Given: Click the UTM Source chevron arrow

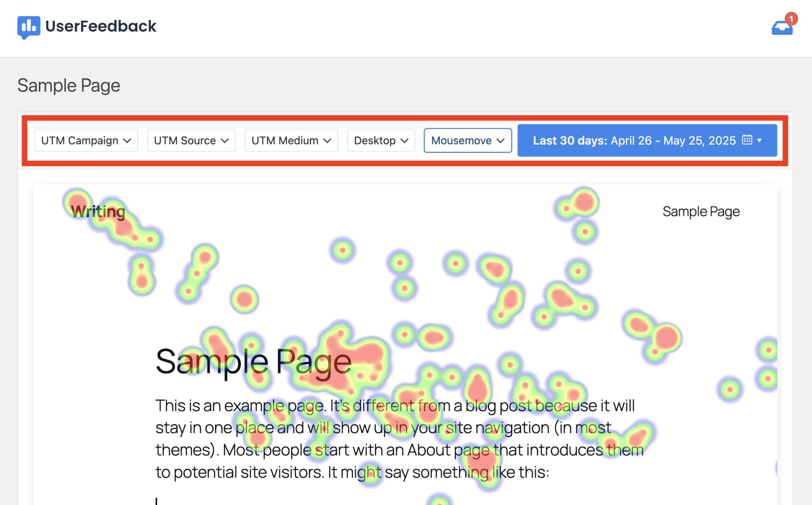Looking at the screenshot, I should pyautogui.click(x=225, y=141).
